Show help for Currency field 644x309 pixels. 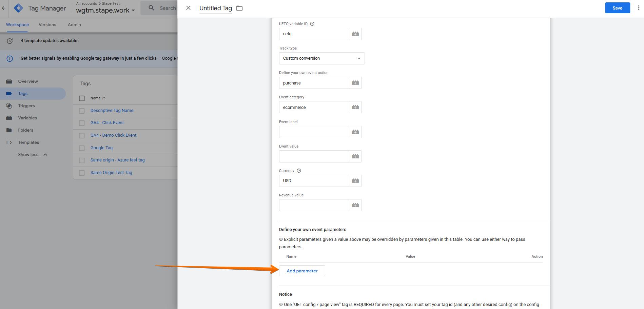click(x=299, y=171)
